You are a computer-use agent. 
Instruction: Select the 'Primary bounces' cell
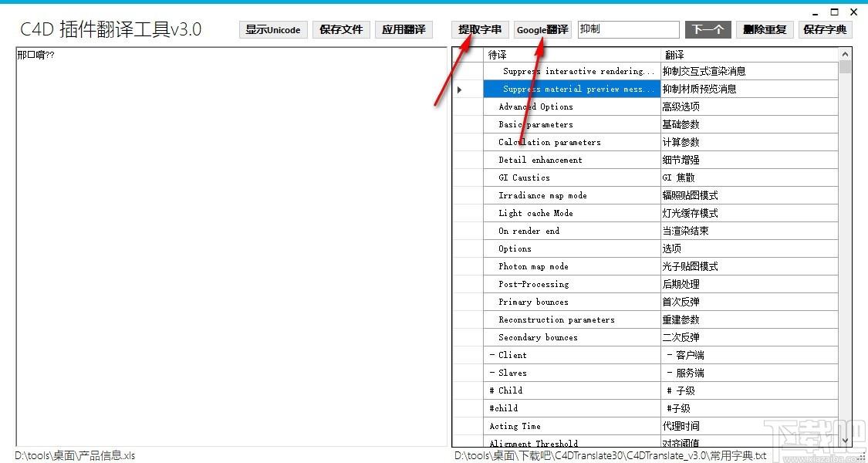pyautogui.click(x=572, y=302)
